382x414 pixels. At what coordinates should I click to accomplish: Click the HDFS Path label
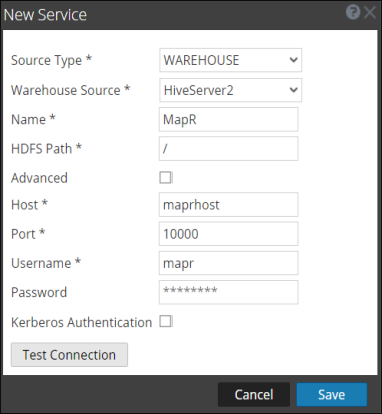46,149
